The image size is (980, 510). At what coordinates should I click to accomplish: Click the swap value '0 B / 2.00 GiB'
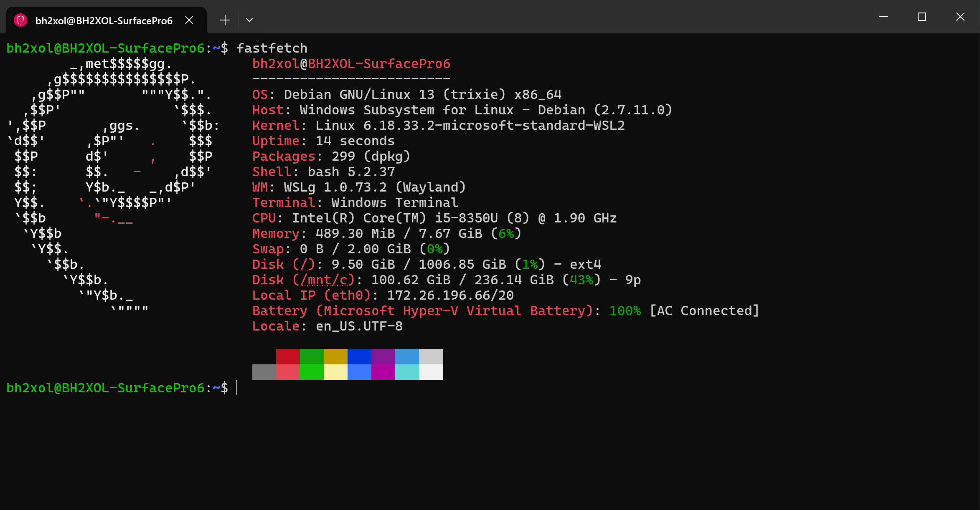(x=355, y=249)
